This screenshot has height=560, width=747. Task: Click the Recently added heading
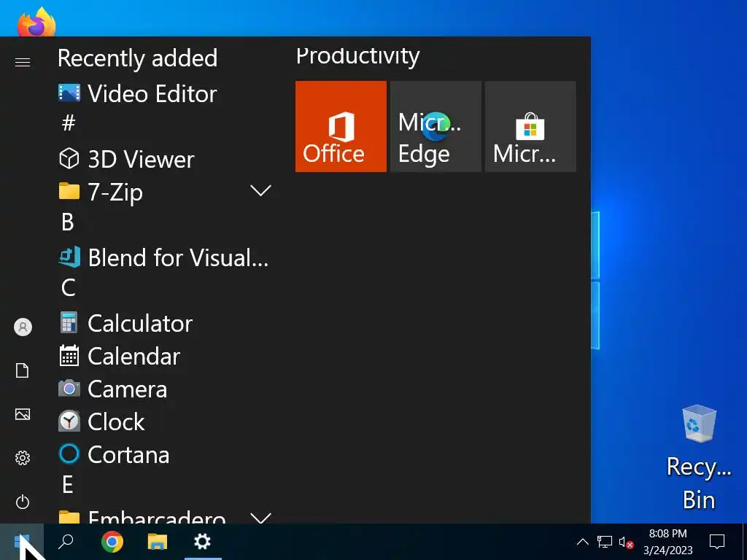tap(137, 58)
